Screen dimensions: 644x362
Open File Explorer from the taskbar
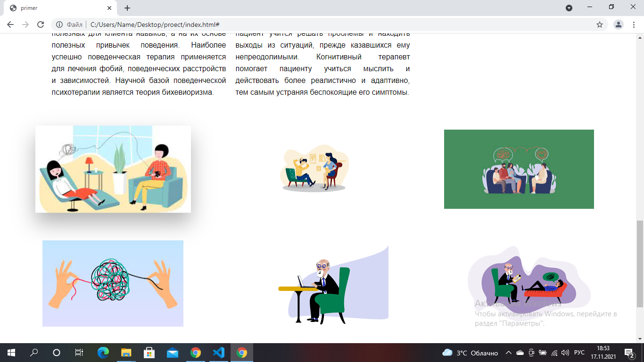tap(126, 353)
